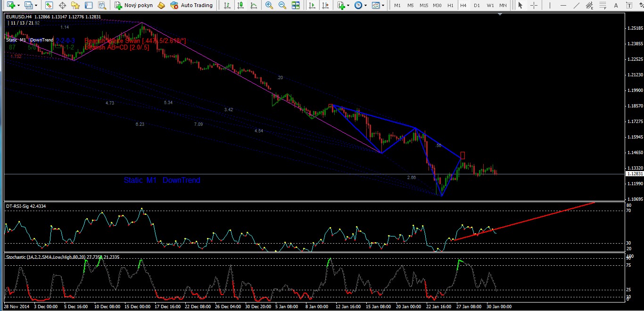Viewport: 644px width, 311px height.
Task: Select the W1 weekly timeframe
Action: click(x=490, y=5)
